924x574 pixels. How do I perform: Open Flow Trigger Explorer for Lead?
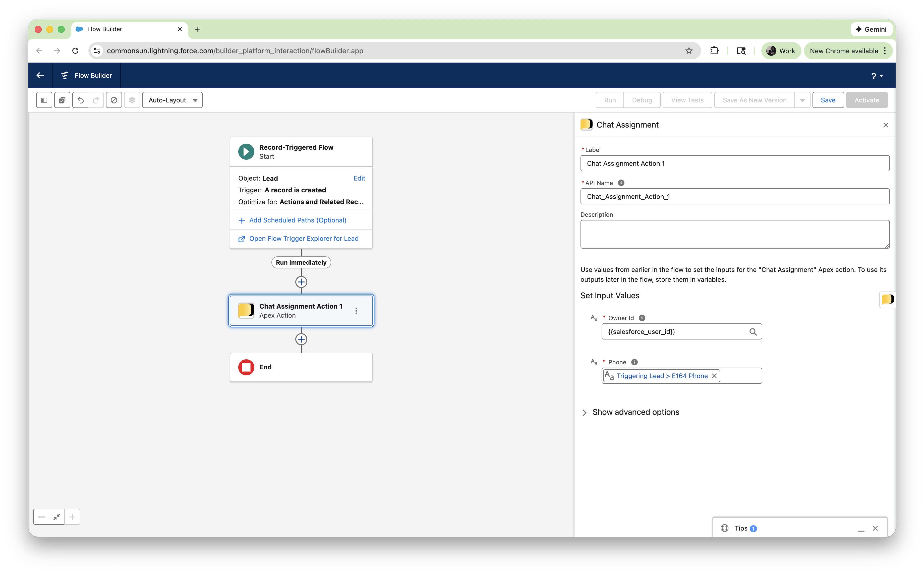[303, 238]
